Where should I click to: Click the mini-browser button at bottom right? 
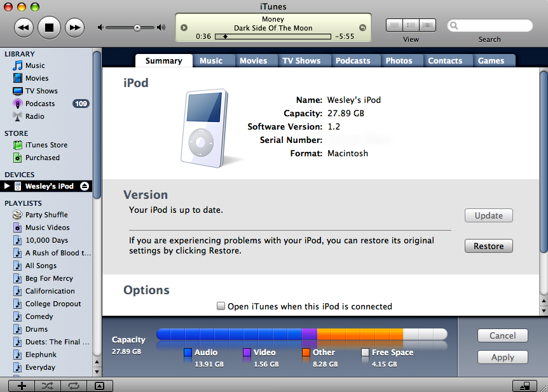525,386
